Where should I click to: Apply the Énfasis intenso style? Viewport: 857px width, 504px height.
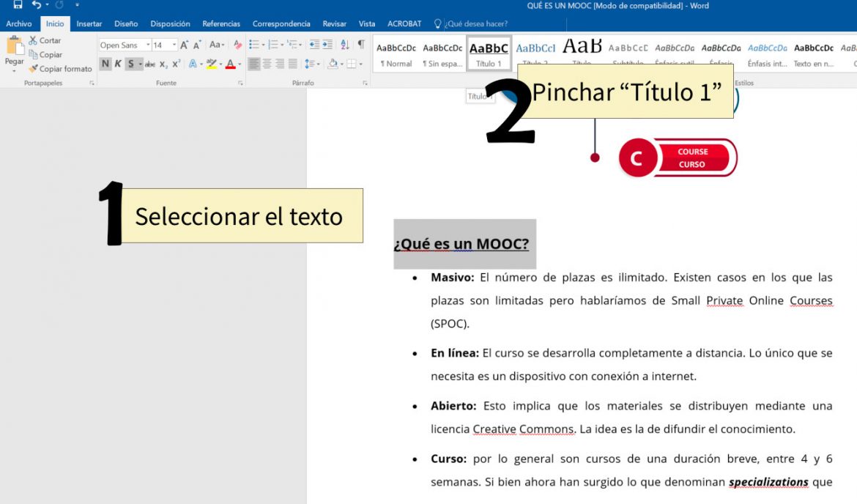(768, 53)
